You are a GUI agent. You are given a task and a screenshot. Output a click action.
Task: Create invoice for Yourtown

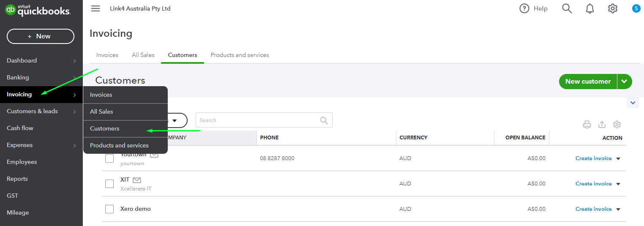(x=593, y=158)
